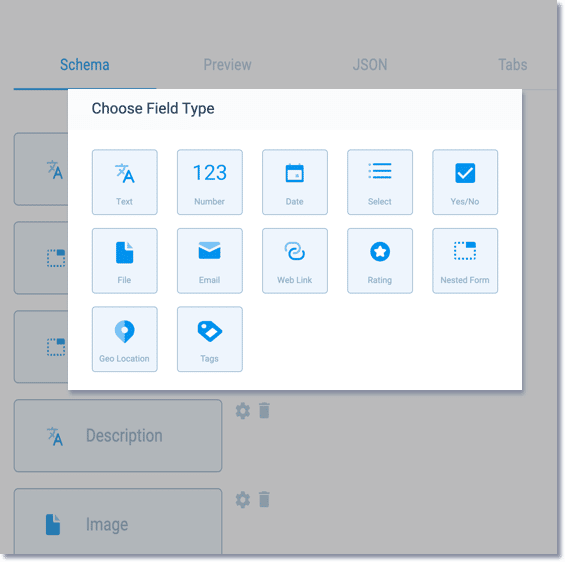Open settings gear for Image field
Screen dimensions: 565x562
pos(243,500)
